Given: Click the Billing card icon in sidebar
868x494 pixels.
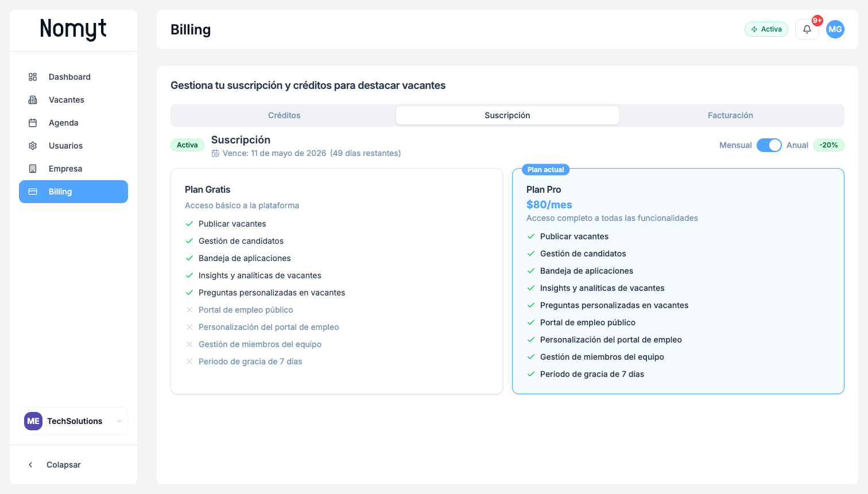Looking at the screenshot, I should pyautogui.click(x=33, y=192).
